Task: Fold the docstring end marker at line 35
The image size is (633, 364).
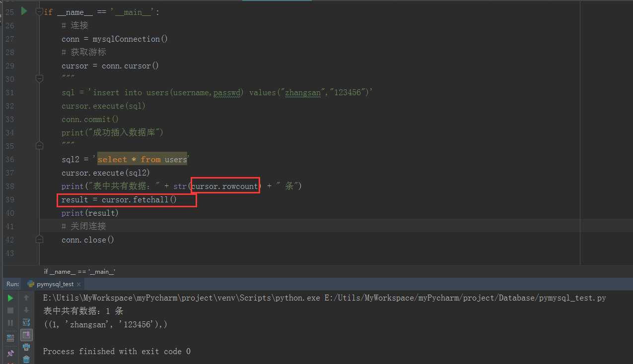Action: click(39, 145)
